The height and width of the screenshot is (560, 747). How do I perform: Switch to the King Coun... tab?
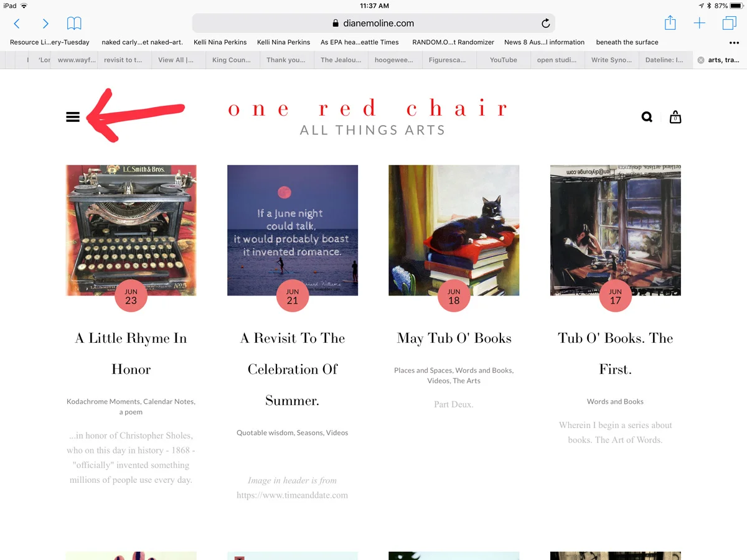tap(231, 60)
